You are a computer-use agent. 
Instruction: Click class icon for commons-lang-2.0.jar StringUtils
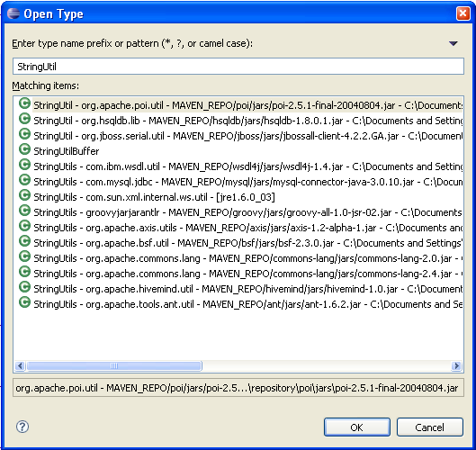pyautogui.click(x=24, y=256)
